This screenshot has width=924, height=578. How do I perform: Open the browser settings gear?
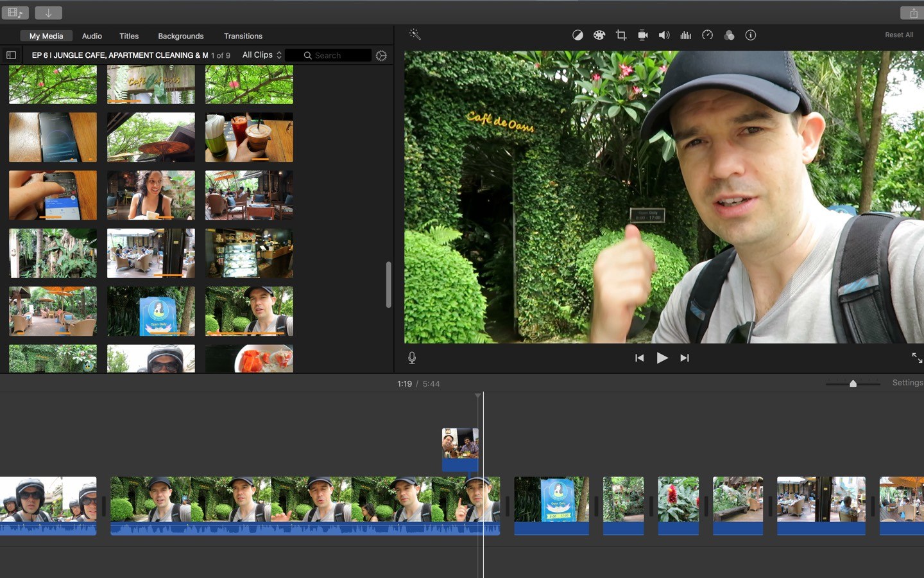point(381,56)
